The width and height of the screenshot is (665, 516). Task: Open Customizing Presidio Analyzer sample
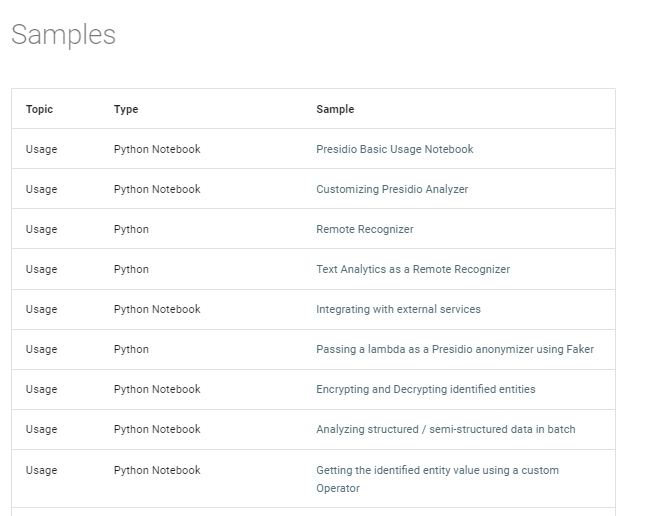[392, 189]
